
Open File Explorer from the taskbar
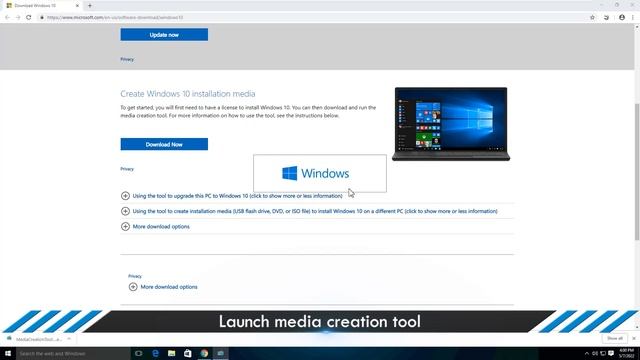(171, 353)
